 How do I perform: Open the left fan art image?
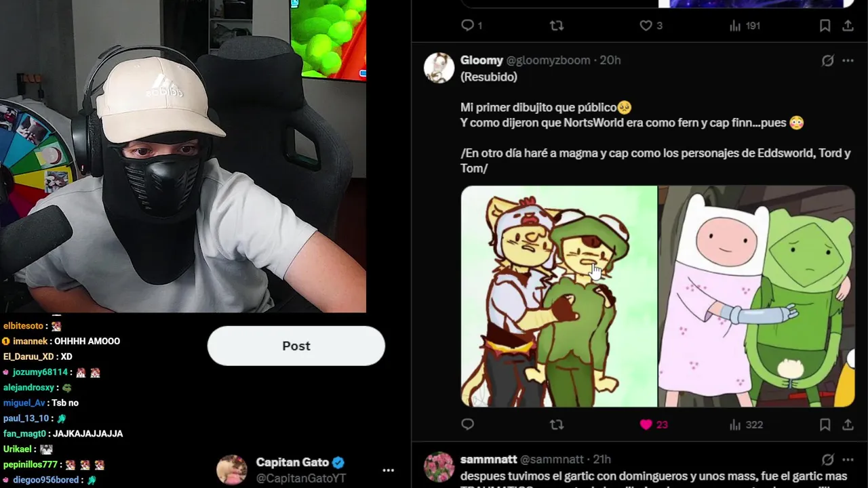point(559,296)
